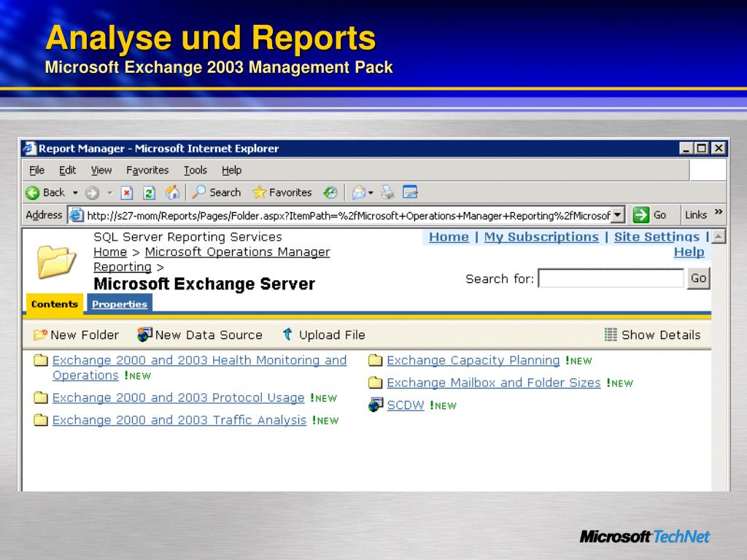
Task: Click the Refresh page icon
Action: point(149,192)
